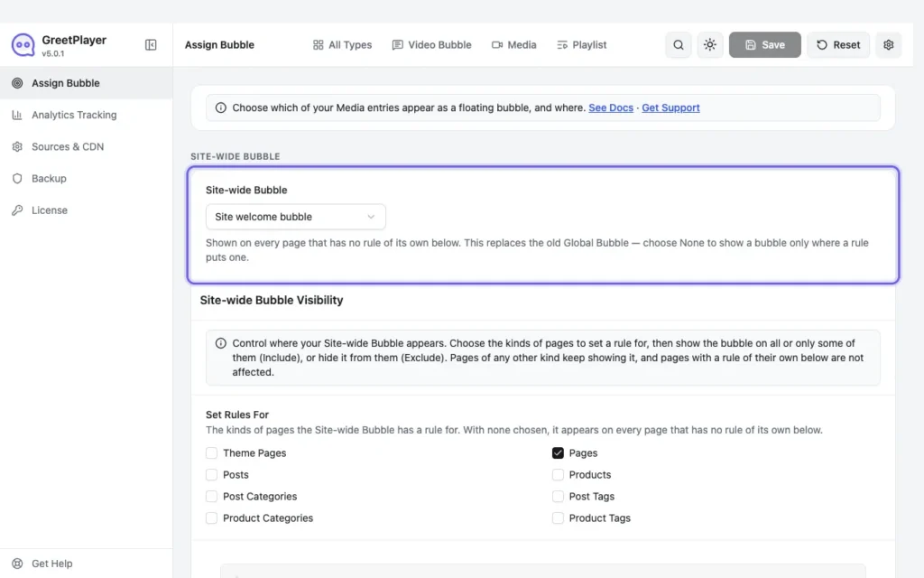The width and height of the screenshot is (924, 578).
Task: Click the 'Set Rules For' label
Action: 237,415
